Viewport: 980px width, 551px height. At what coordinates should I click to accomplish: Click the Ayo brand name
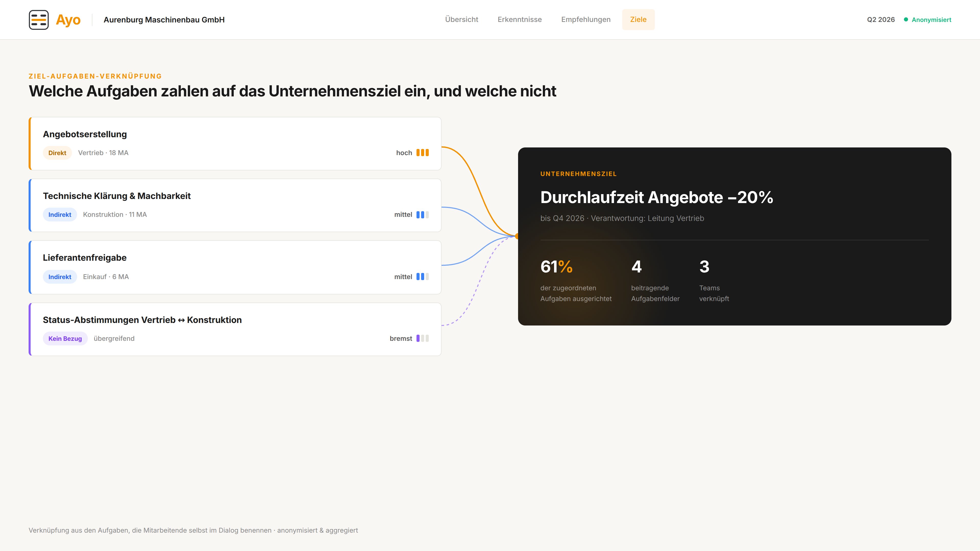[x=68, y=20]
